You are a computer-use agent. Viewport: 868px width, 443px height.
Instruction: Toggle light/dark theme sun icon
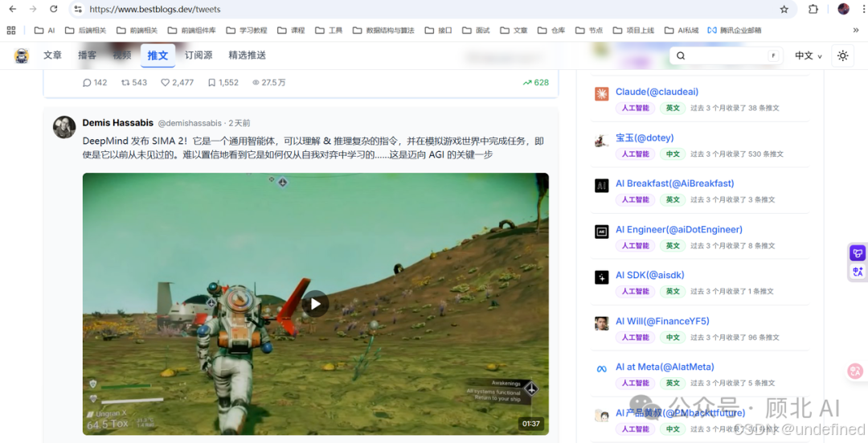[x=842, y=55]
